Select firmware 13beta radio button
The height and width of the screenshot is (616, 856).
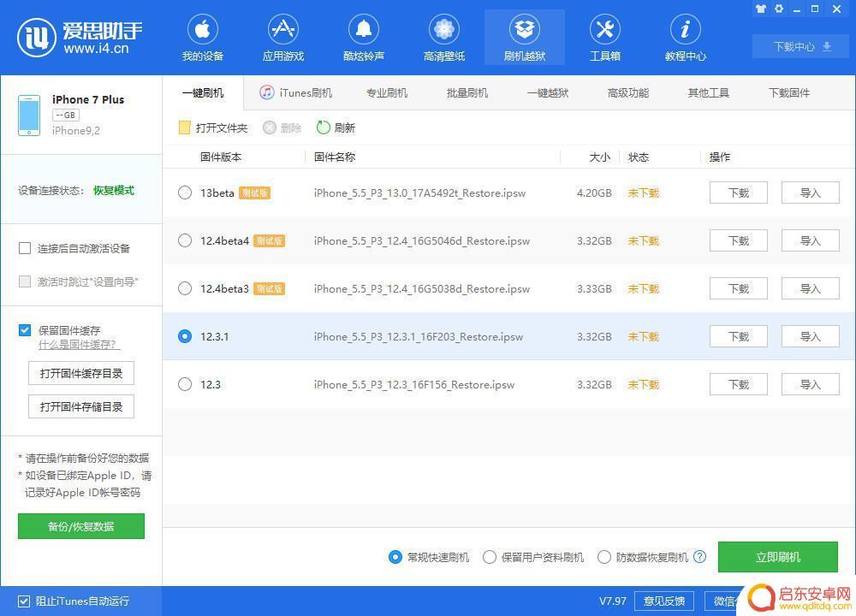(185, 192)
